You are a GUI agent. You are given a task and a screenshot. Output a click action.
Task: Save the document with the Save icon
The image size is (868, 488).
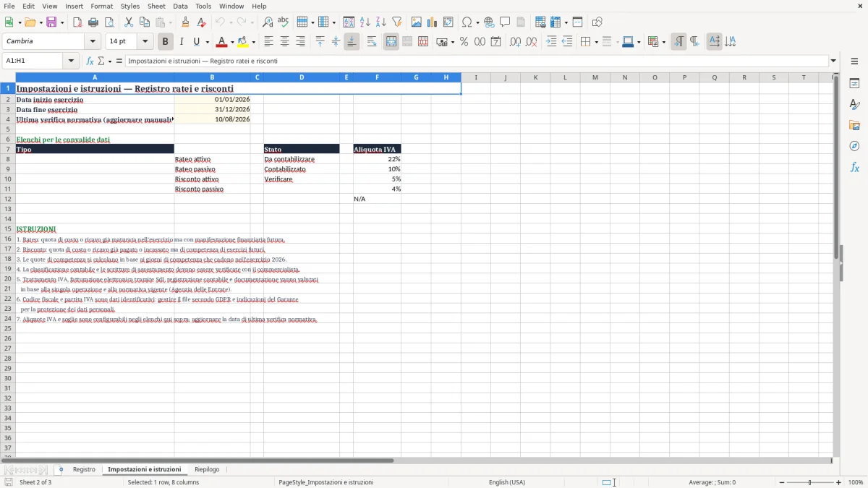pyautogui.click(x=51, y=22)
